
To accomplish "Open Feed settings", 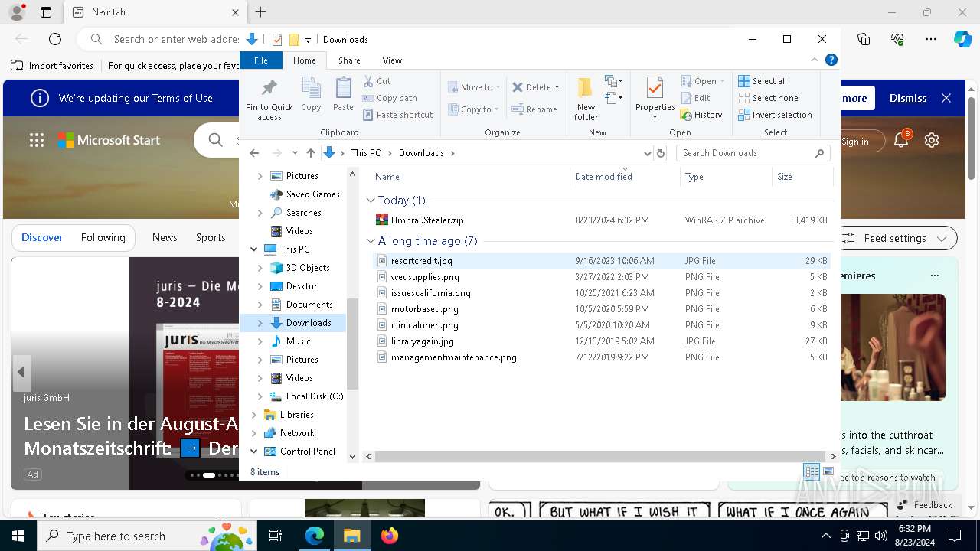I will 895,238.
